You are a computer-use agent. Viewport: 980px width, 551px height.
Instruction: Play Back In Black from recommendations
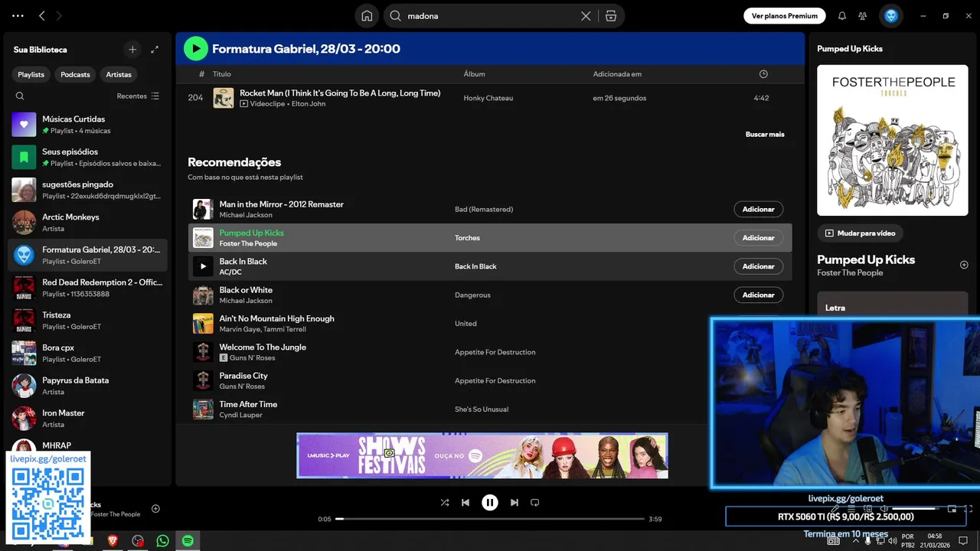203,266
